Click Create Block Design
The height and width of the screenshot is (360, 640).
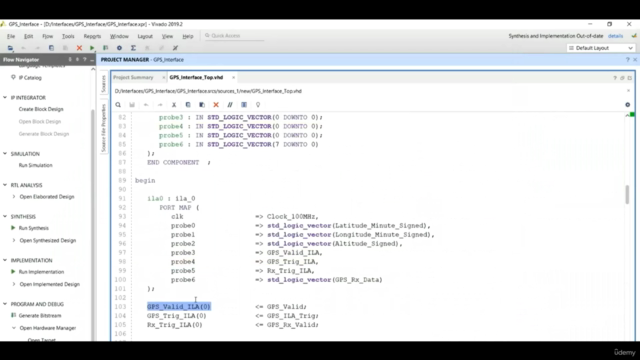(41, 109)
